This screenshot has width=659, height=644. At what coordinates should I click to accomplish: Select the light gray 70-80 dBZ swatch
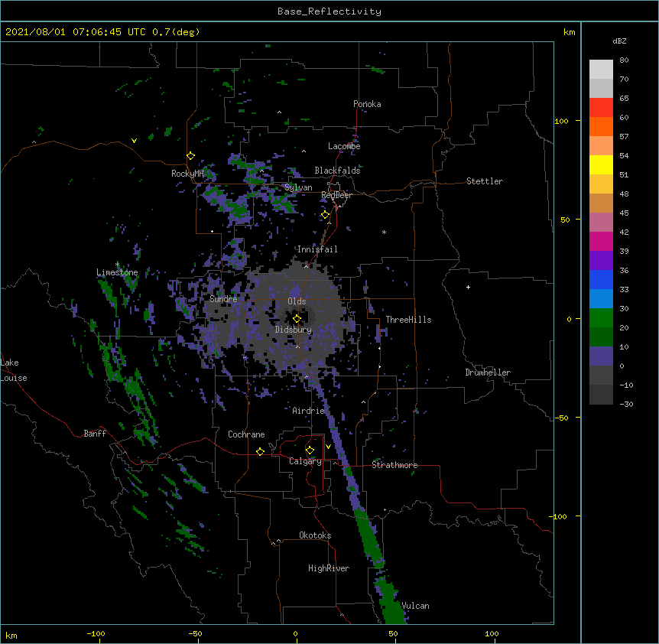click(x=601, y=70)
